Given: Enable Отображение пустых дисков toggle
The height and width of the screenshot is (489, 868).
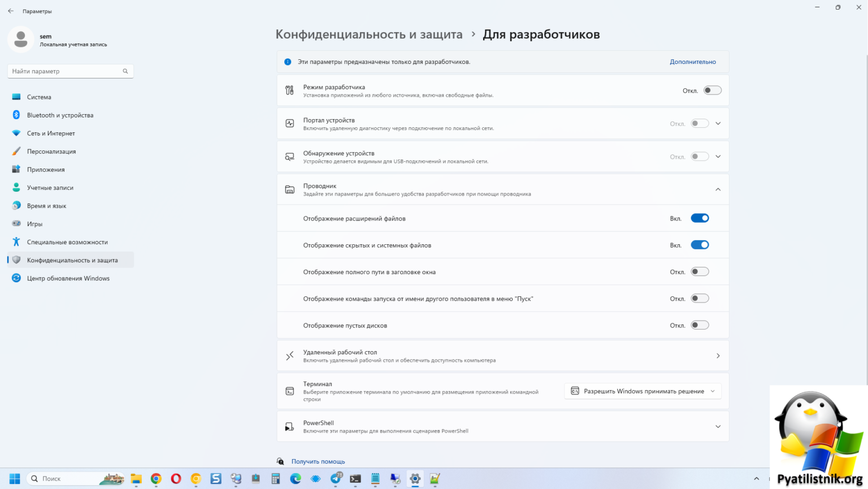Looking at the screenshot, I should point(700,325).
